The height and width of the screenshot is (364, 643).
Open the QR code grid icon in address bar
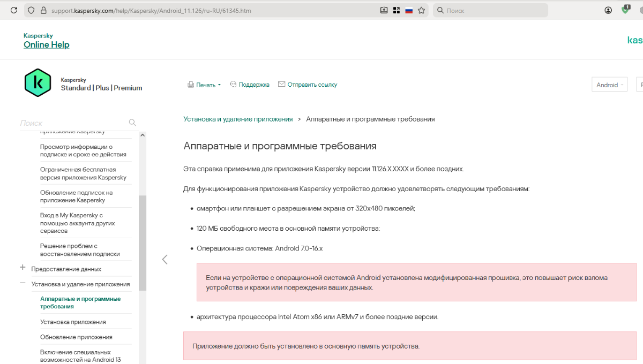pos(397,10)
